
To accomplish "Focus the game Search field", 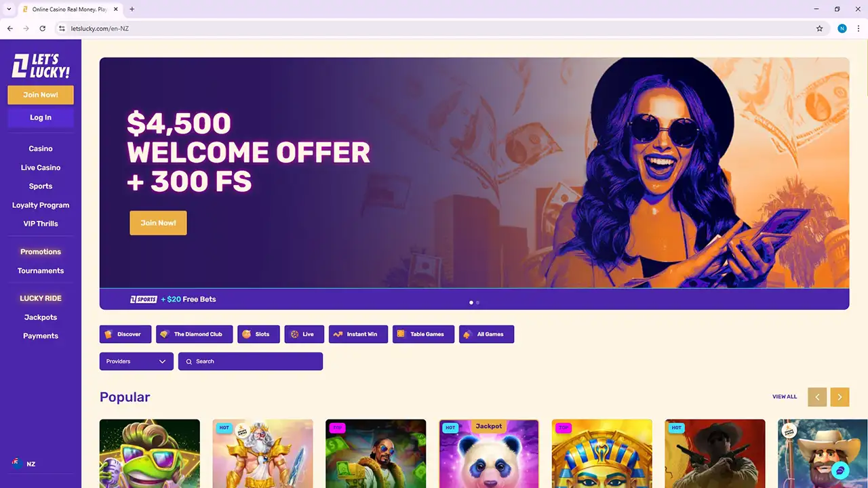I will click(250, 361).
